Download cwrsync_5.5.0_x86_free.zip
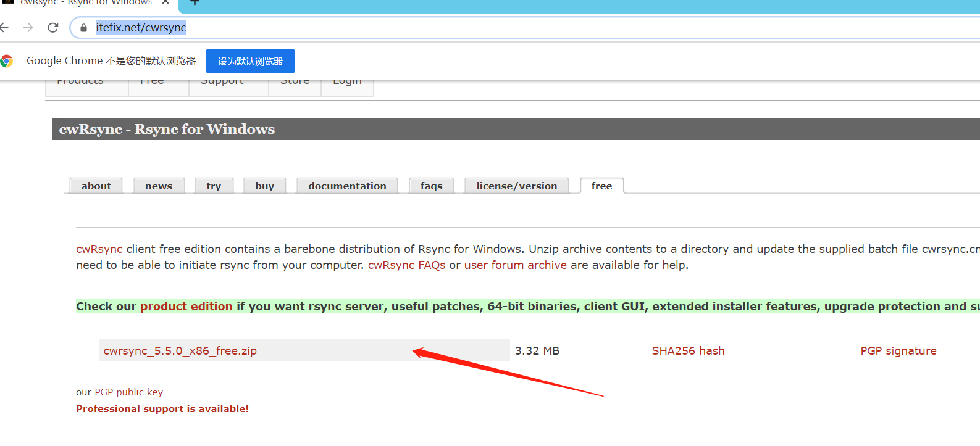This screenshot has height=446, width=980. coord(180,351)
